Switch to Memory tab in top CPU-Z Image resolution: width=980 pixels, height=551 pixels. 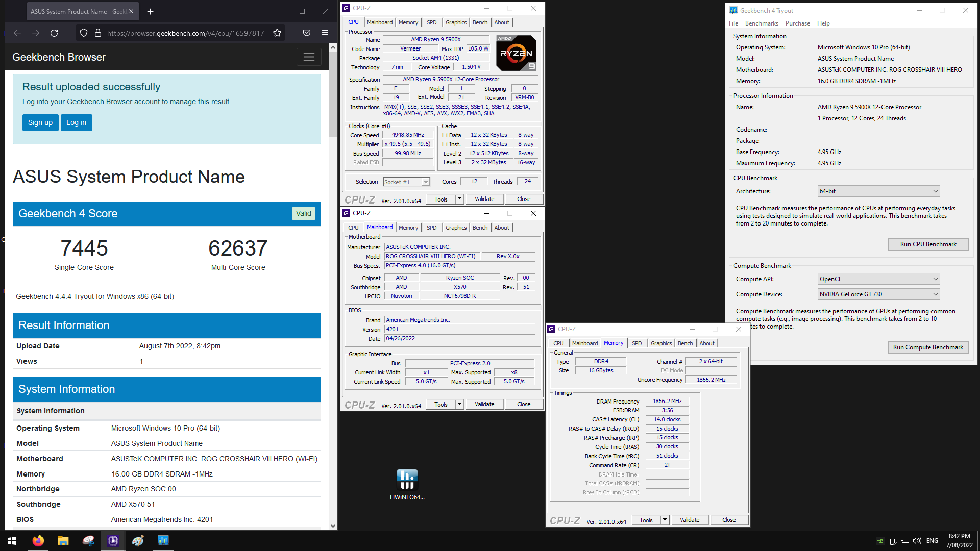408,22
